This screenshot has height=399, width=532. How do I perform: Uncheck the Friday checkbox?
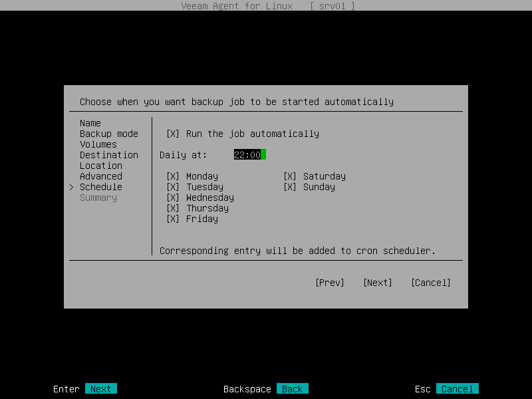(173, 219)
